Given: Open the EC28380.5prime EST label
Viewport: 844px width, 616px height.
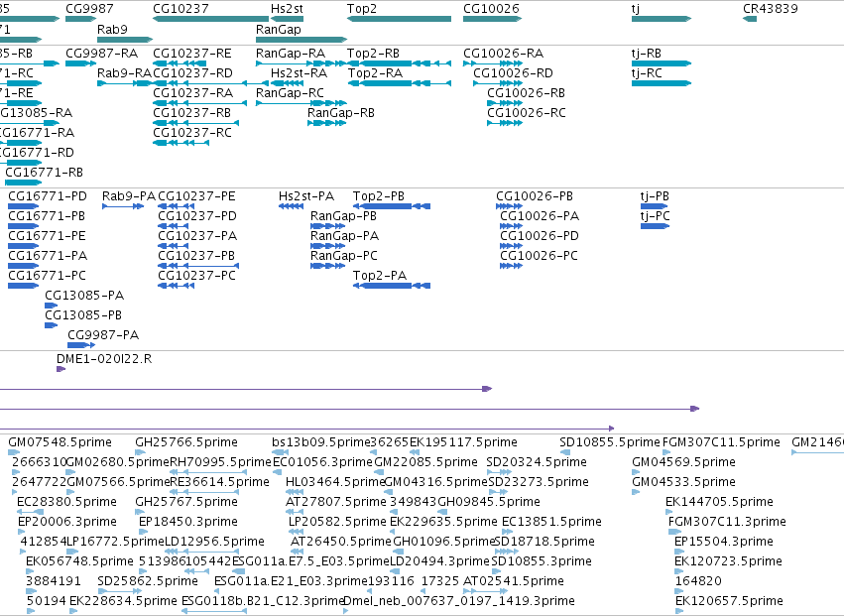Looking at the screenshot, I should [66, 502].
